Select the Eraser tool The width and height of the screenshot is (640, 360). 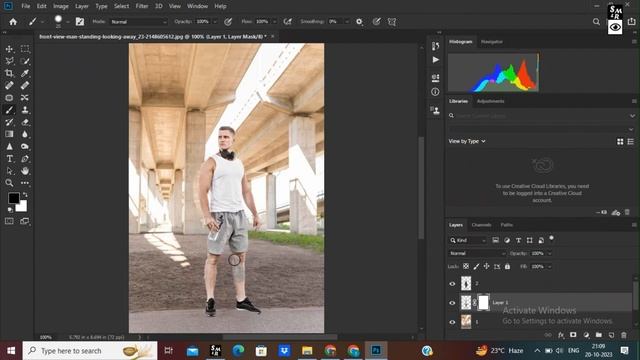25,122
